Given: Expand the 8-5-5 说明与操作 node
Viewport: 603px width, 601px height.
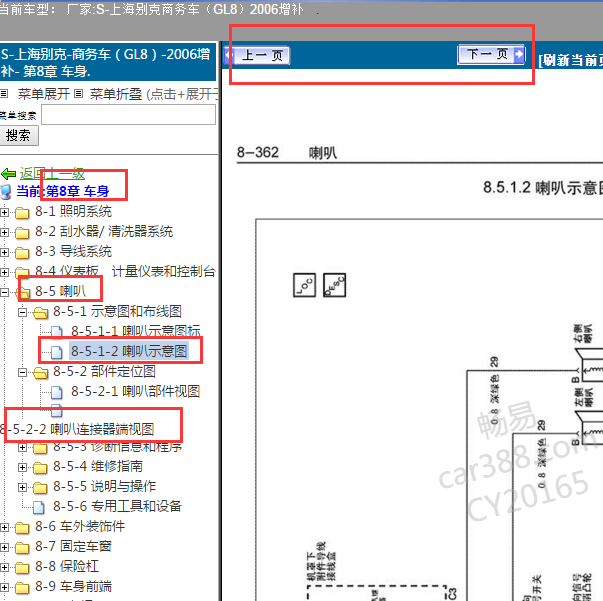Looking at the screenshot, I should click(22, 487).
